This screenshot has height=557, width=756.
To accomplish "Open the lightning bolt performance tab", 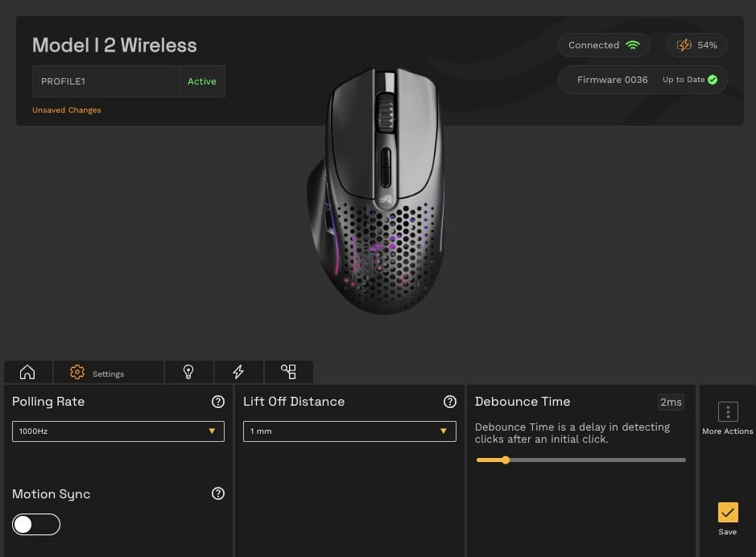I will 238,372.
